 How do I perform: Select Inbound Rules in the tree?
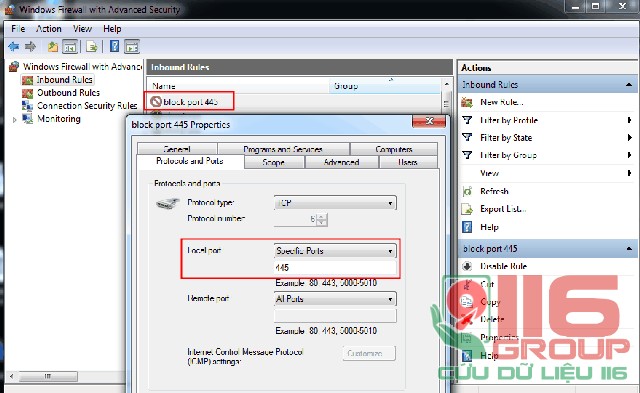(64, 80)
